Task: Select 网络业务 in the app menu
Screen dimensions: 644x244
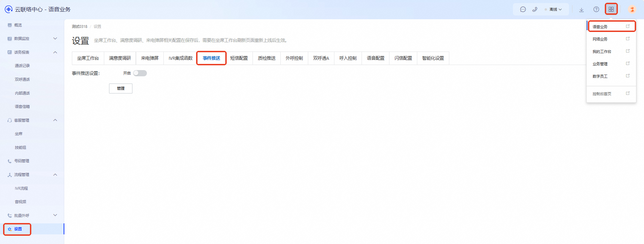Action: tap(611, 39)
